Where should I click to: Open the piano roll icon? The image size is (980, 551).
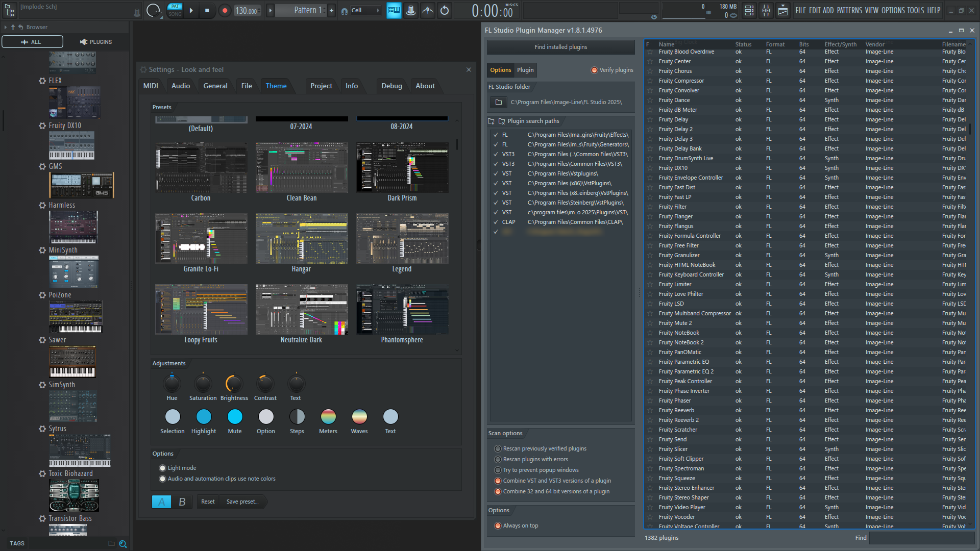[x=783, y=10]
